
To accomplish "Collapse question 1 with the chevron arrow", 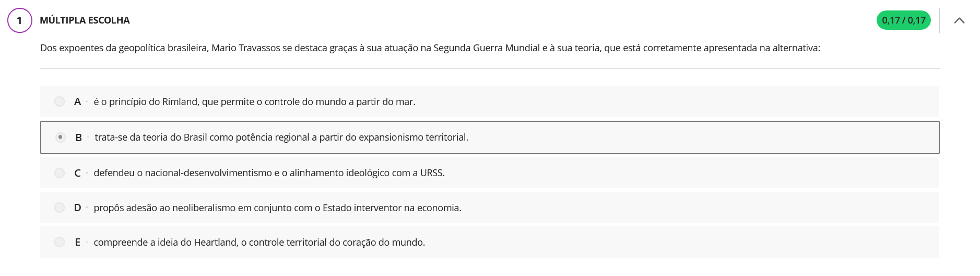I will pos(959,20).
